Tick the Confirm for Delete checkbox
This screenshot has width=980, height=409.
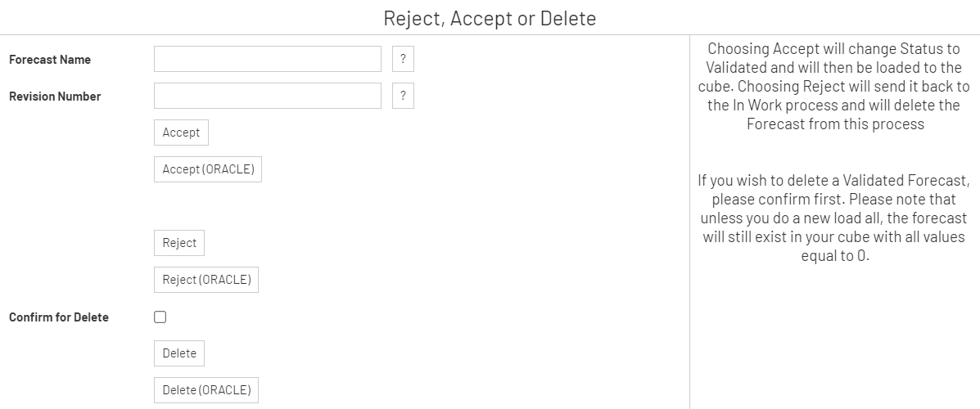click(160, 317)
